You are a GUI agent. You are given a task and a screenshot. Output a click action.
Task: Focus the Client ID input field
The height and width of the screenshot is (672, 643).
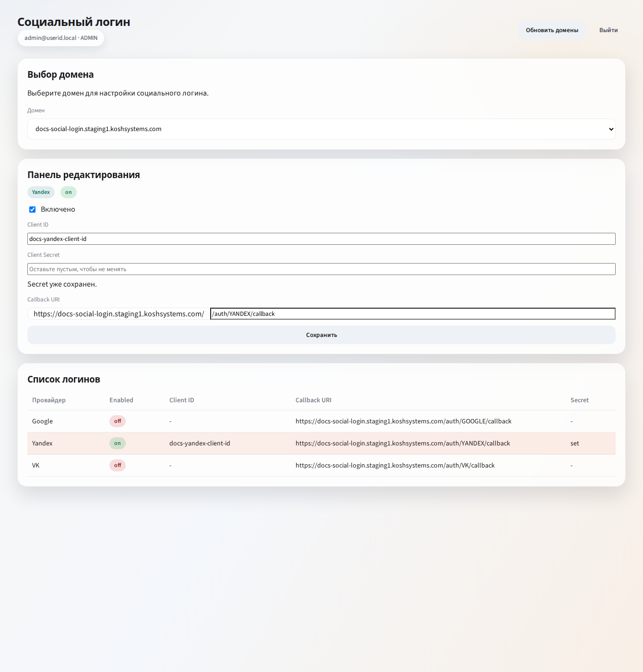tap(321, 239)
